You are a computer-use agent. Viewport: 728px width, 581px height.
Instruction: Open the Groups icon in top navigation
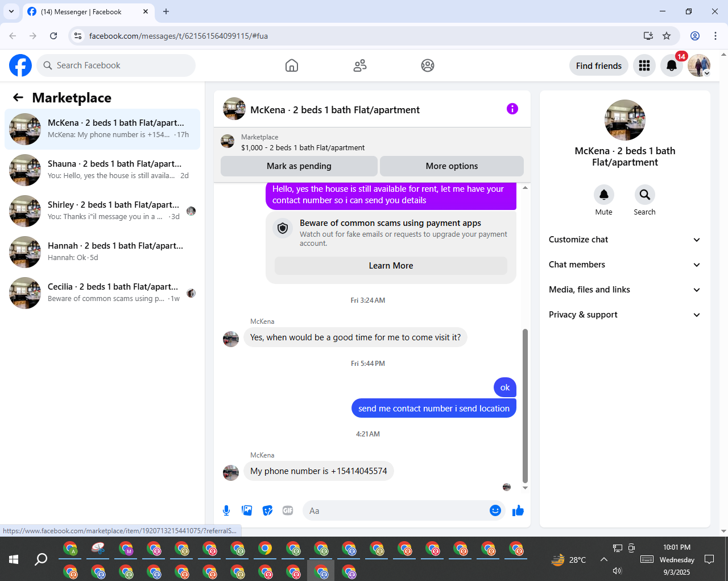(x=428, y=65)
